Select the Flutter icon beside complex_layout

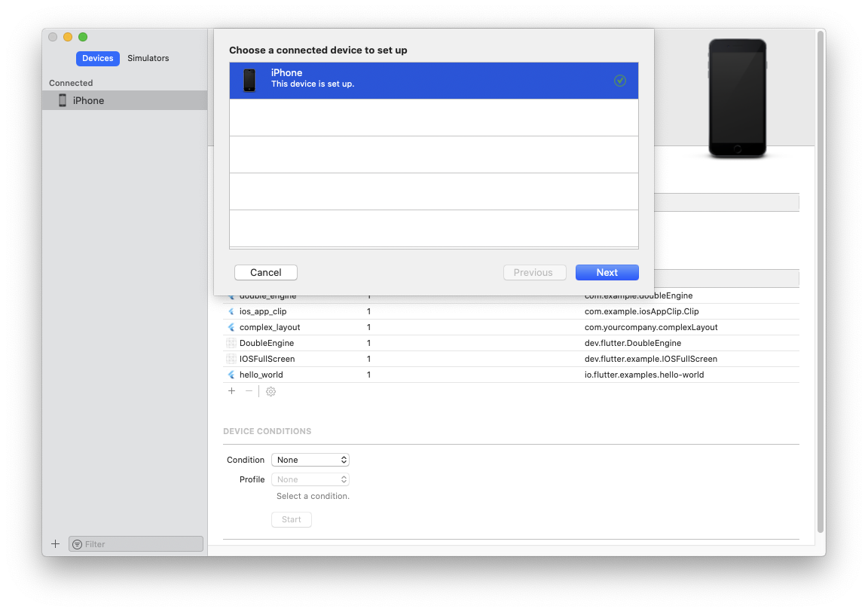[x=231, y=327]
